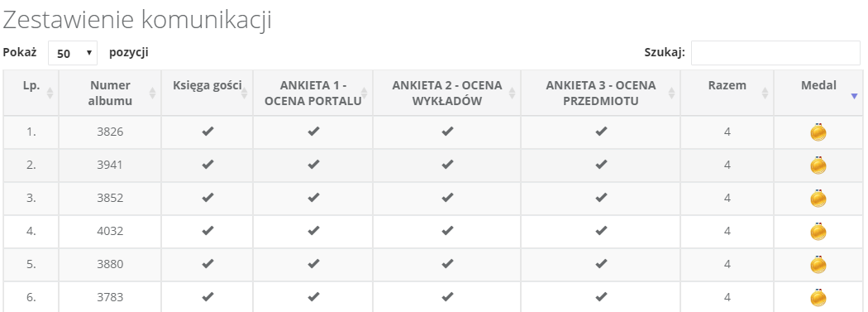Sort by Księga gości column header
This screenshot has width=868, height=312.
pos(207,93)
